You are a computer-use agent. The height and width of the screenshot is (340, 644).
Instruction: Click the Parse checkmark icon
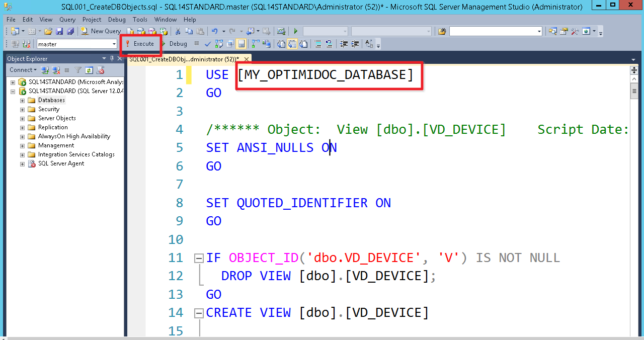(x=208, y=44)
